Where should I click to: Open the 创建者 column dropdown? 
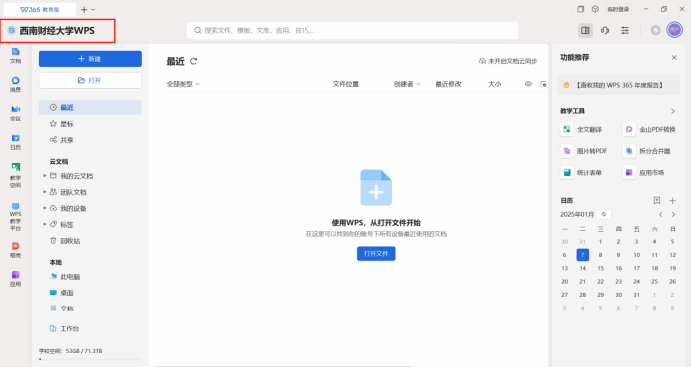pyautogui.click(x=407, y=84)
